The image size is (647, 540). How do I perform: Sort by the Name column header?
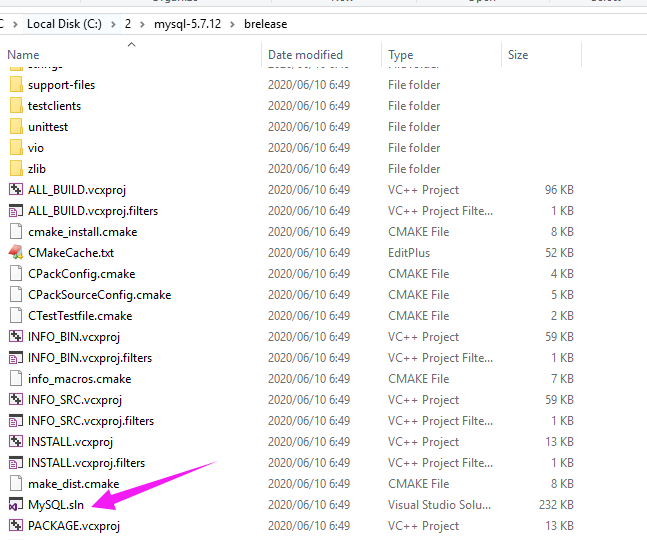(23, 55)
